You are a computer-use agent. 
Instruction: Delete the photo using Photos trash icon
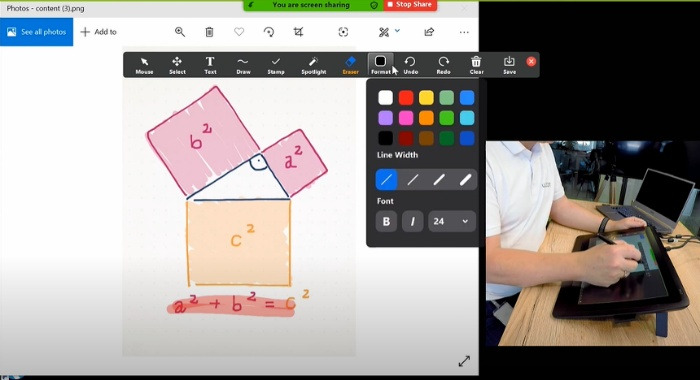[209, 32]
